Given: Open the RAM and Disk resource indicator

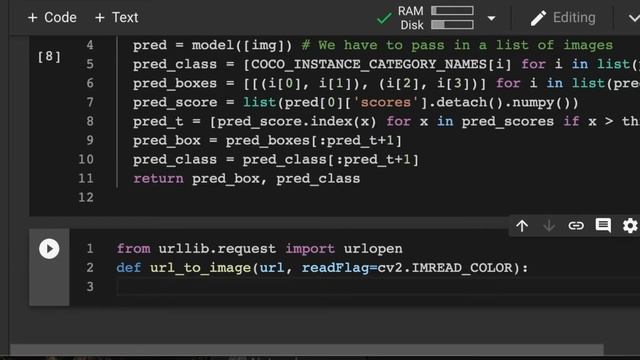Looking at the screenshot, I should tap(436, 18).
